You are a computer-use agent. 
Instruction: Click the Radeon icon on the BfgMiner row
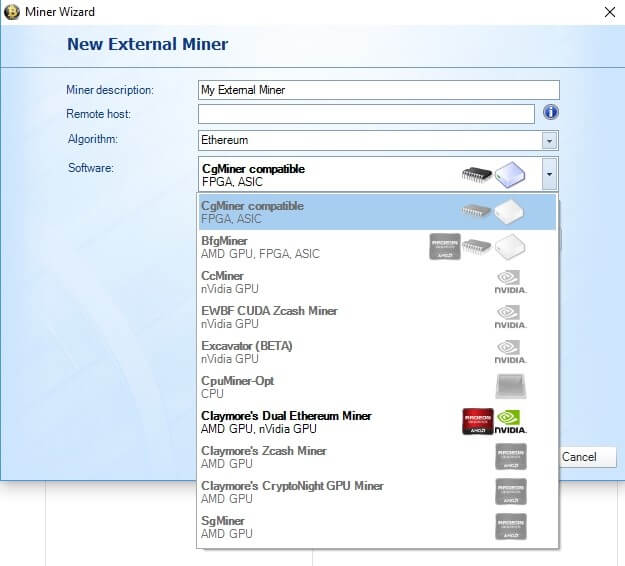445,247
